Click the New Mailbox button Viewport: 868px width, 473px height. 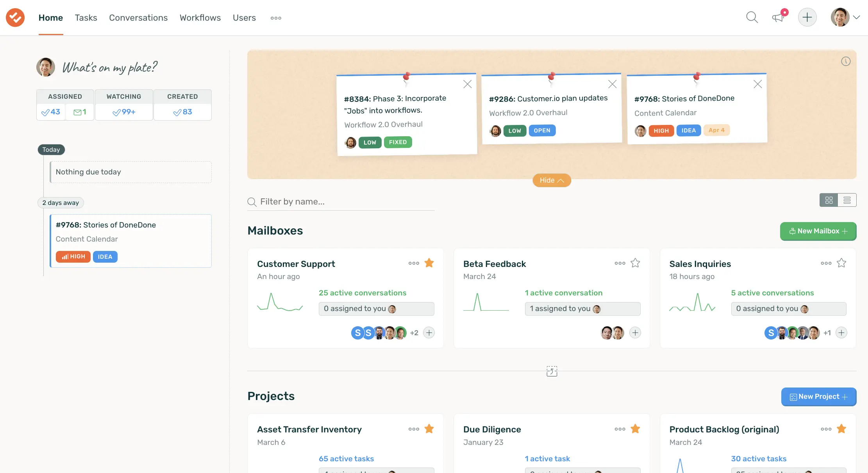(818, 231)
